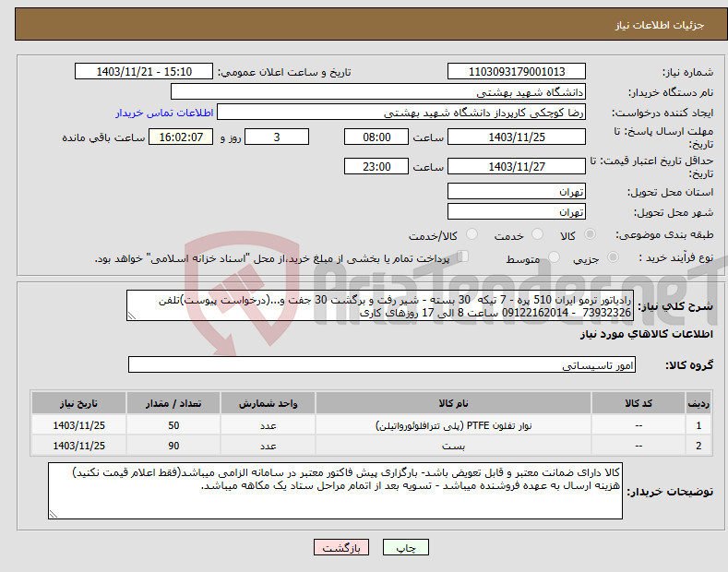
Task: Click the نوار تفلون PTFE item name
Action: [x=453, y=425]
